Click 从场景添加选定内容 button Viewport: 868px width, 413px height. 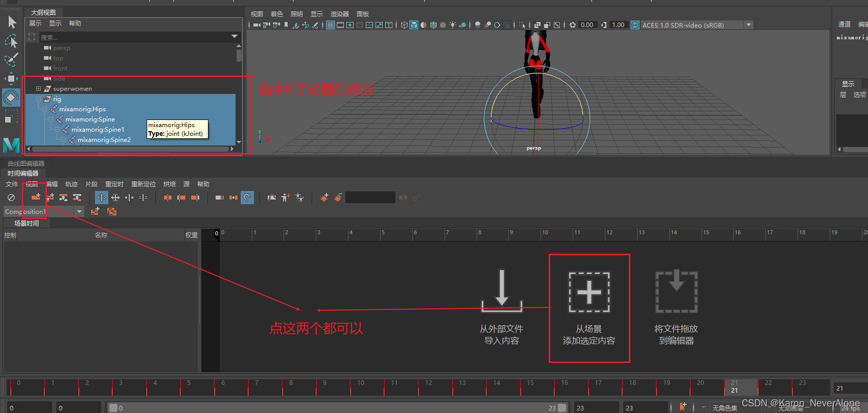[589, 308]
